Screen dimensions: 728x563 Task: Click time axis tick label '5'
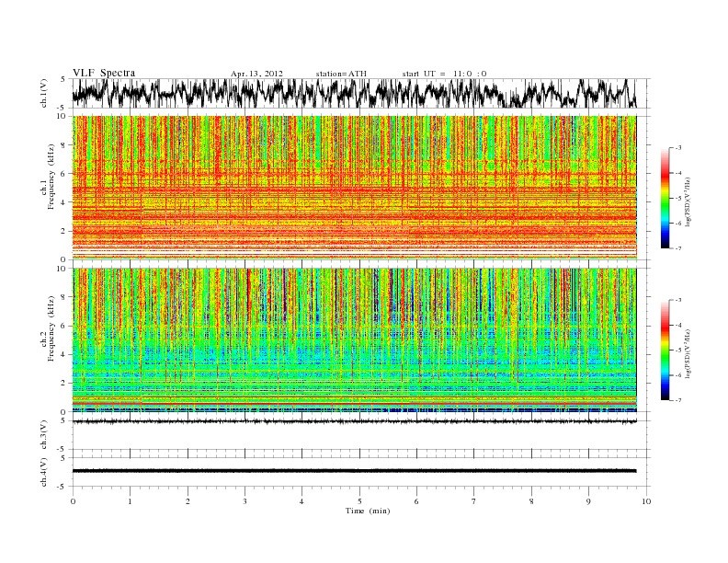359,501
